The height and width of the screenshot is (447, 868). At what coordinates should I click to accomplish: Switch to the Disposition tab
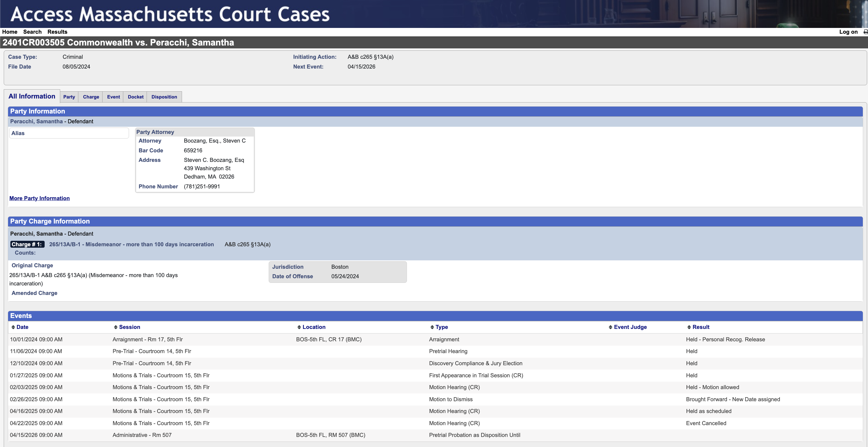click(164, 97)
